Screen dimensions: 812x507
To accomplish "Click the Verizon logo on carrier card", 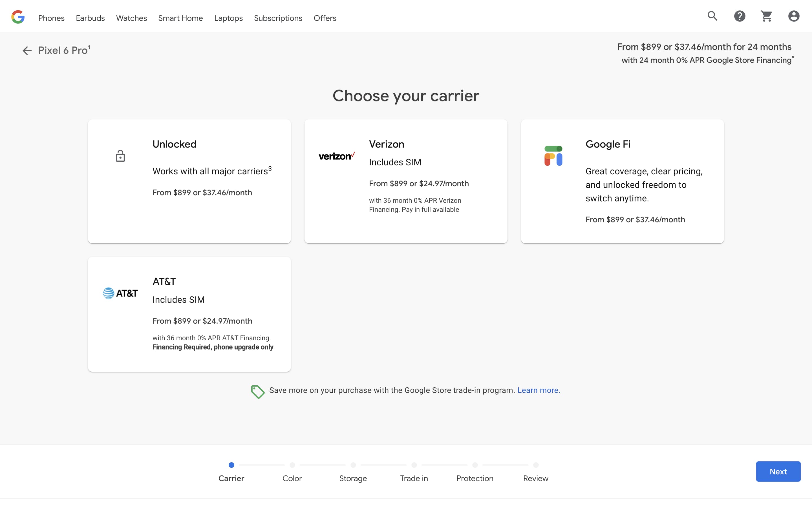I will pyautogui.click(x=337, y=156).
